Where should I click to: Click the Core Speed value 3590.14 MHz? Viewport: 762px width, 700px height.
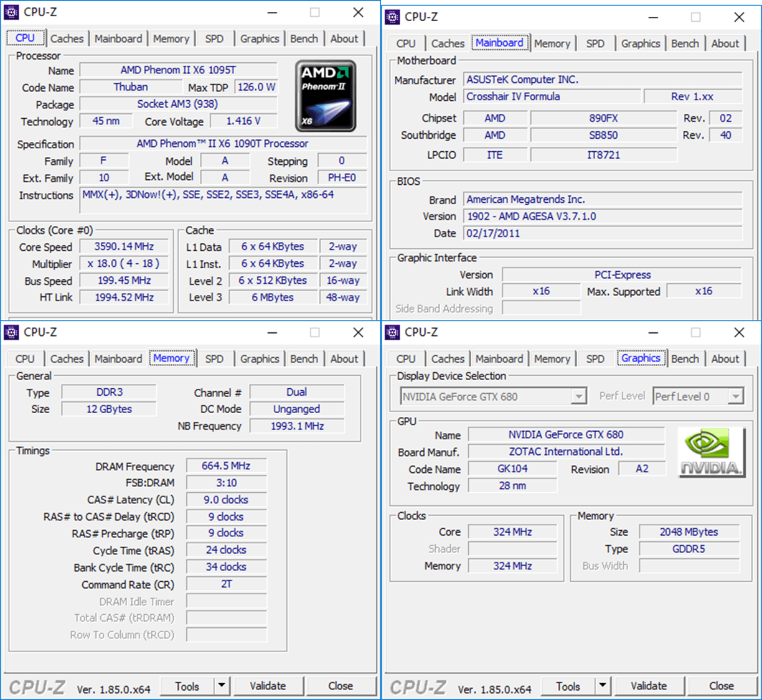tap(124, 246)
